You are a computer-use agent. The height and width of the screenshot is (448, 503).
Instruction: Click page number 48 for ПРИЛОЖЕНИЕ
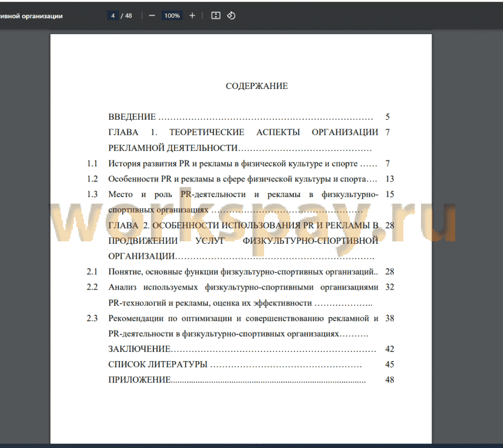point(389,380)
